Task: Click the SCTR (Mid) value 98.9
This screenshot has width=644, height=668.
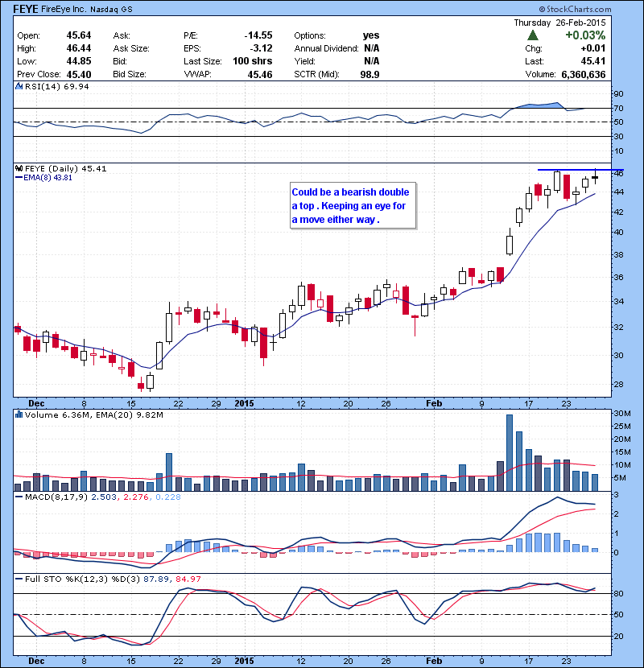Action: [x=369, y=75]
